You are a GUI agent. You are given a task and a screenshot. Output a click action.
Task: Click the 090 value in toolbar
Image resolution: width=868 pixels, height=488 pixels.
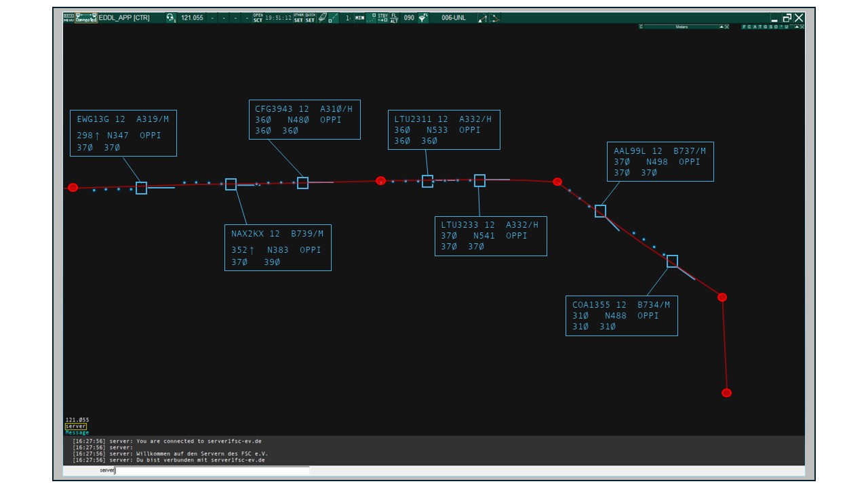point(409,18)
